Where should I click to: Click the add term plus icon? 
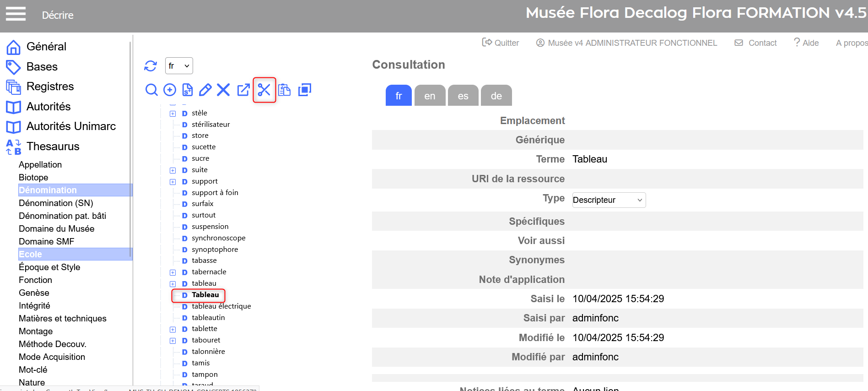point(170,90)
